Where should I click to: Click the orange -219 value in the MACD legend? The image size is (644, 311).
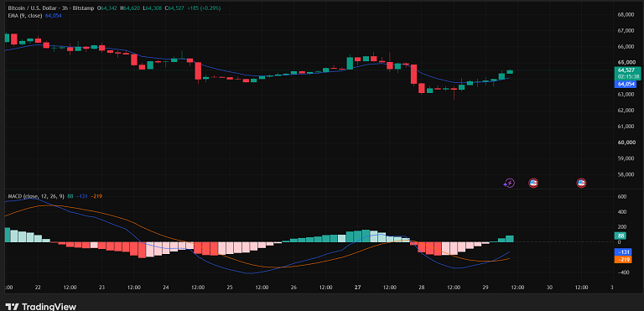[x=96, y=196]
